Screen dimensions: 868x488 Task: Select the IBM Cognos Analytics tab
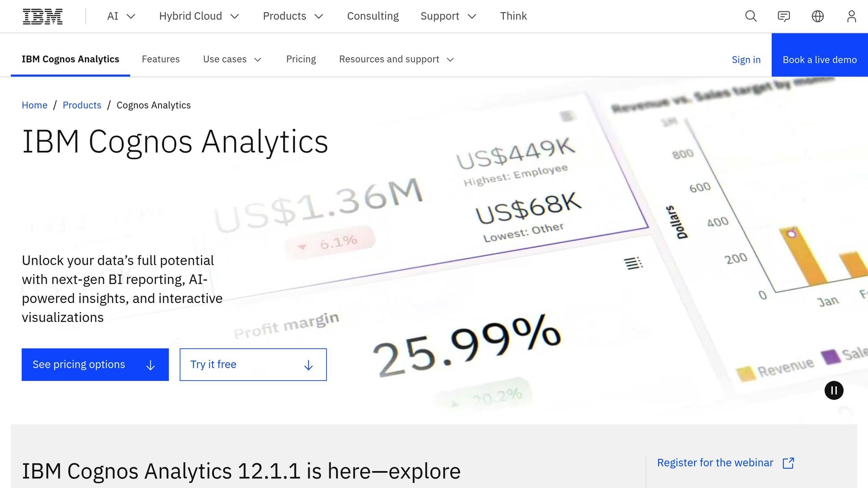pos(70,59)
